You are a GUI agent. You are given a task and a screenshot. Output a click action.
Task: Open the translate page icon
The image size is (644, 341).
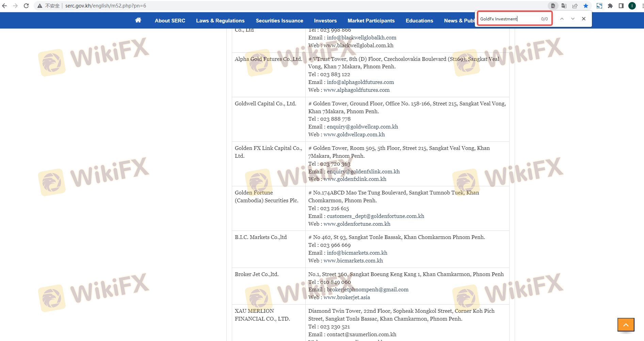coord(564,6)
